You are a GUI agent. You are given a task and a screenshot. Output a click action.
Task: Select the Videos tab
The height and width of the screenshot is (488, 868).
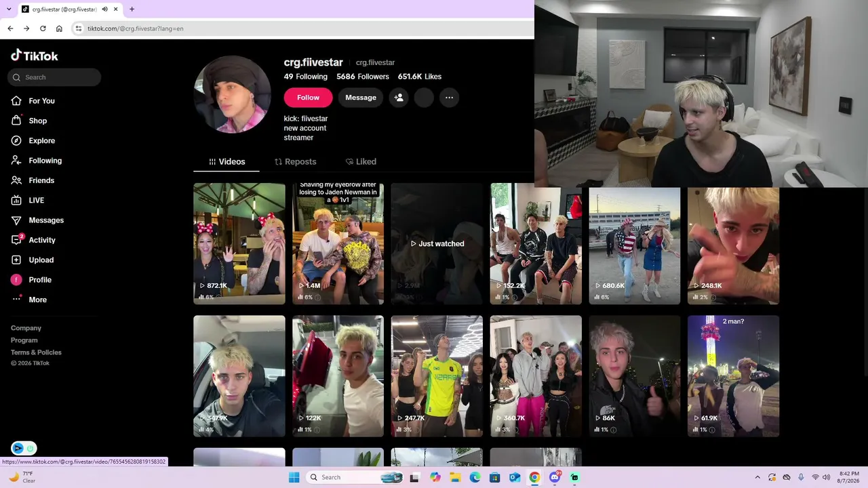click(x=226, y=162)
